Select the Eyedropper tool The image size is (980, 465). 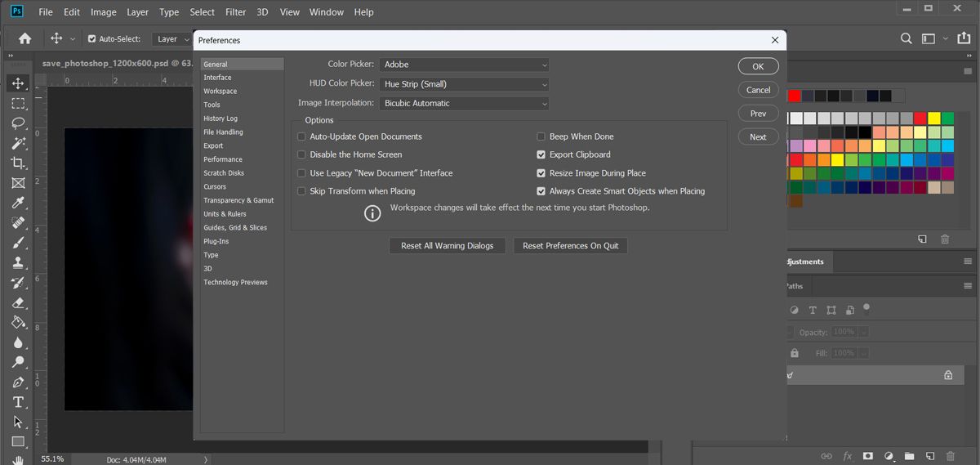tap(18, 203)
